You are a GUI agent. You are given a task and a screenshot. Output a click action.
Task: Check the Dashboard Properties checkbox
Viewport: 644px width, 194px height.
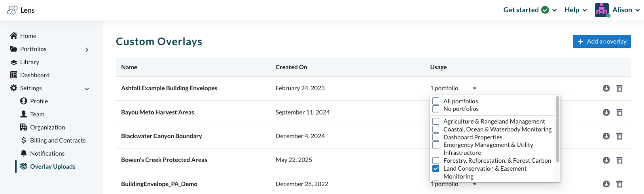pos(436,137)
